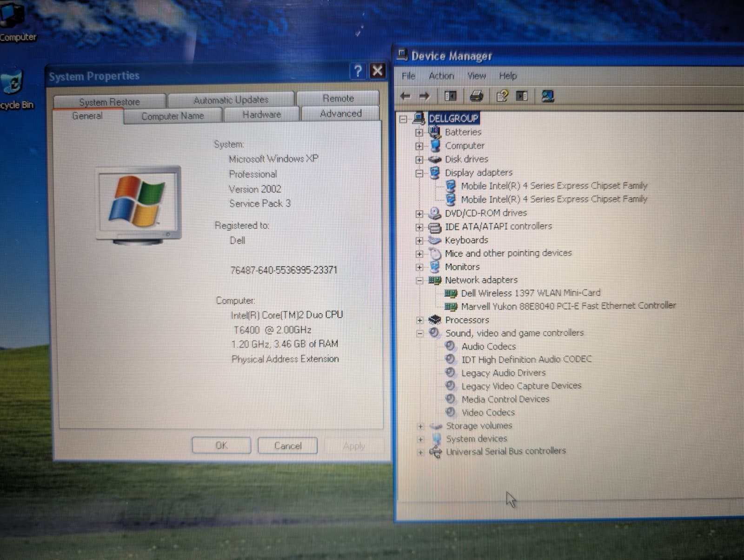Select the Monitors category icon
Viewport: 744px width, 560px height.
click(x=435, y=267)
